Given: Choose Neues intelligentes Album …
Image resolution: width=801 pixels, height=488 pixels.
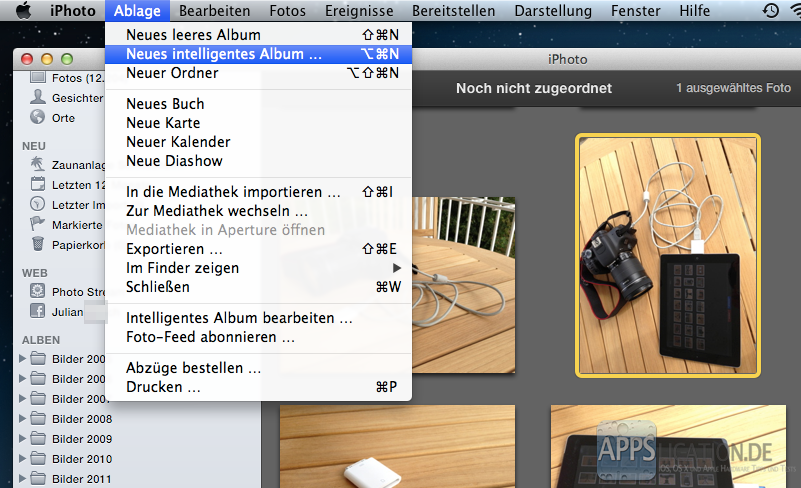Looking at the screenshot, I should (x=258, y=54).
